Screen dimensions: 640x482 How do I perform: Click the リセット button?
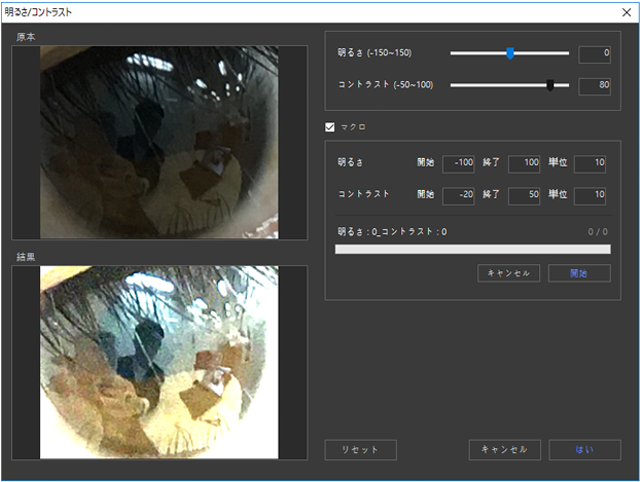point(360,450)
